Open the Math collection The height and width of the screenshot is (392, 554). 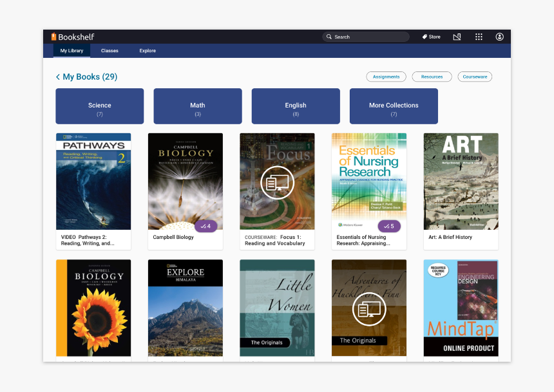click(x=198, y=106)
